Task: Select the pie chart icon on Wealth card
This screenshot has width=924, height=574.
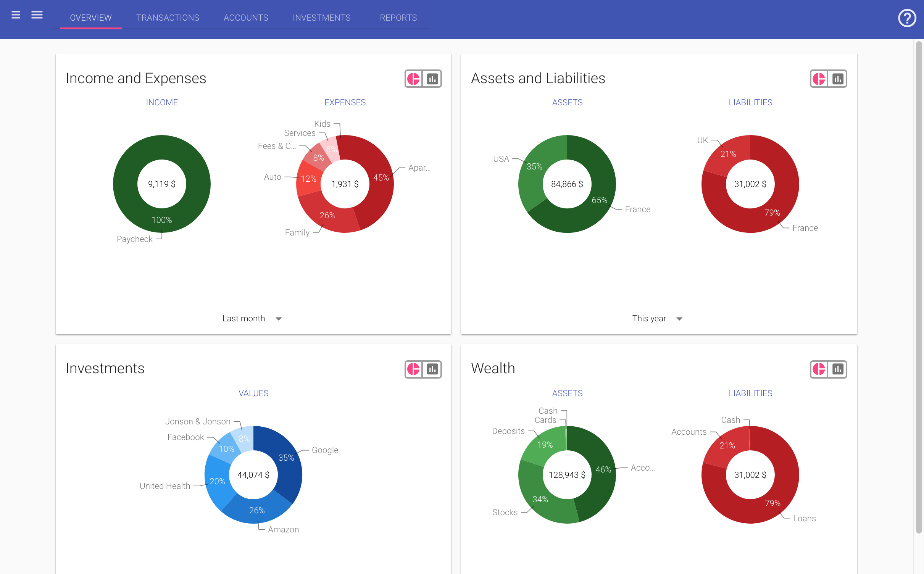Action: click(x=819, y=369)
